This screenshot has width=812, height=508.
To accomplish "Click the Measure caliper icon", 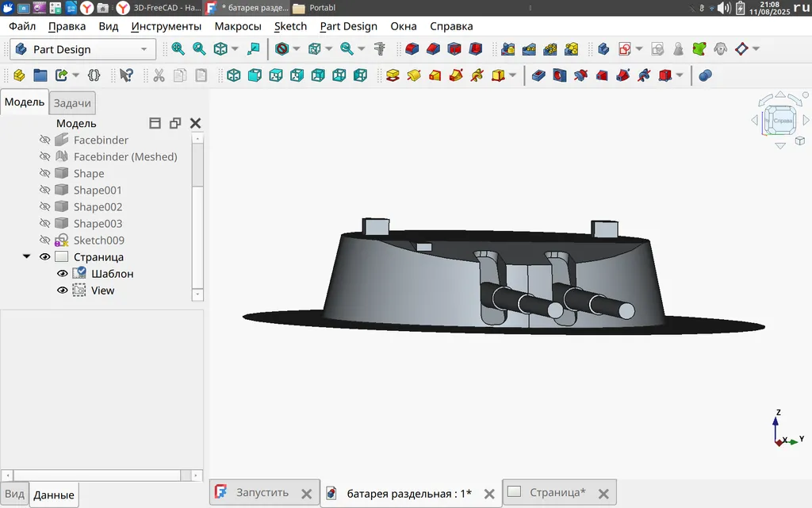I will click(x=380, y=49).
